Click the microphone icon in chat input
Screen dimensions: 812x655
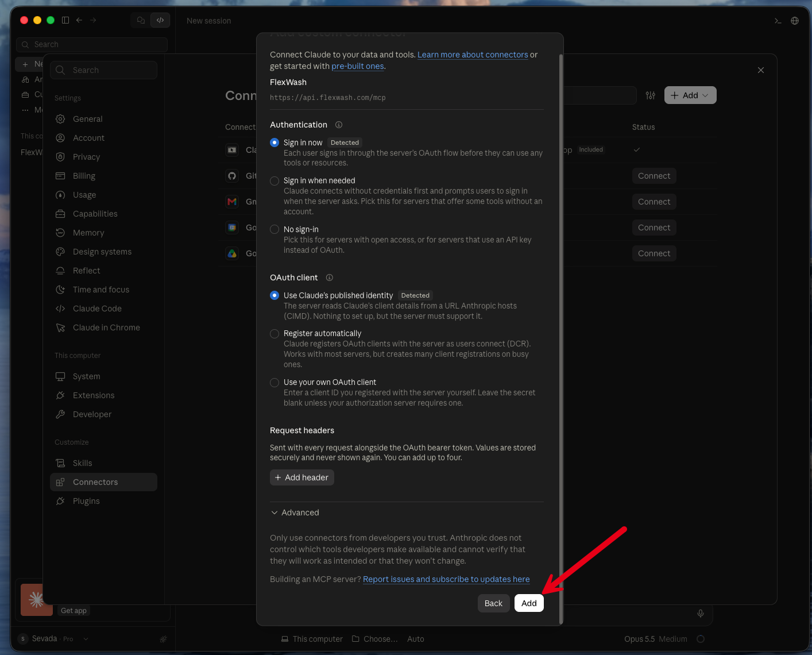click(701, 614)
